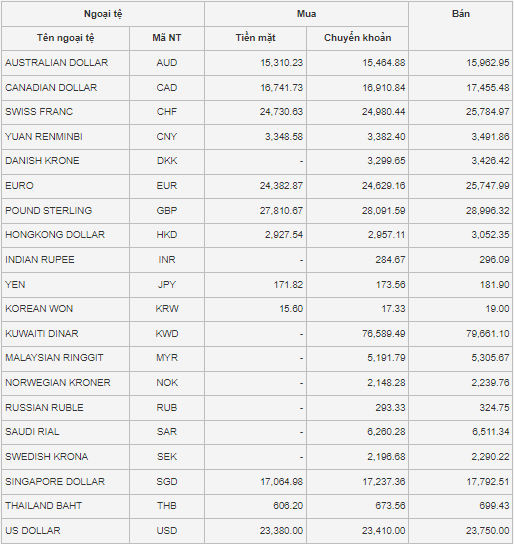The width and height of the screenshot is (514, 544).
Task: Click the SGD currency code
Action: click(x=167, y=482)
